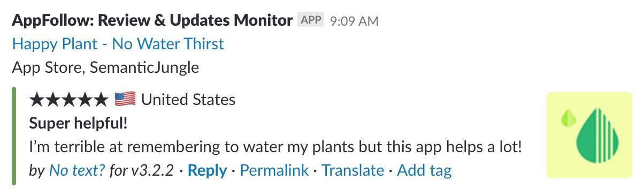This screenshot has height=195, width=644.
Task: Click Add tag on the review
Action: (x=425, y=170)
